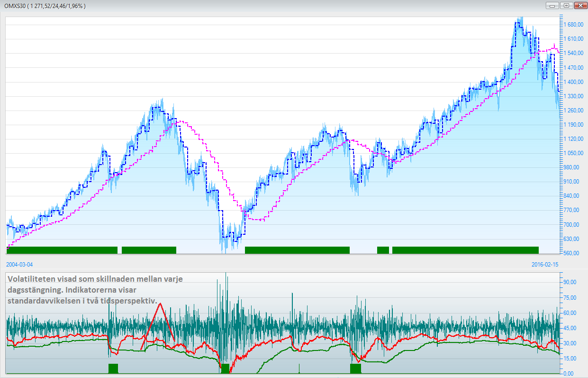This screenshot has height=378, width=588.
Task: Click the 1 680,00 price axis value
Action: pos(572,24)
